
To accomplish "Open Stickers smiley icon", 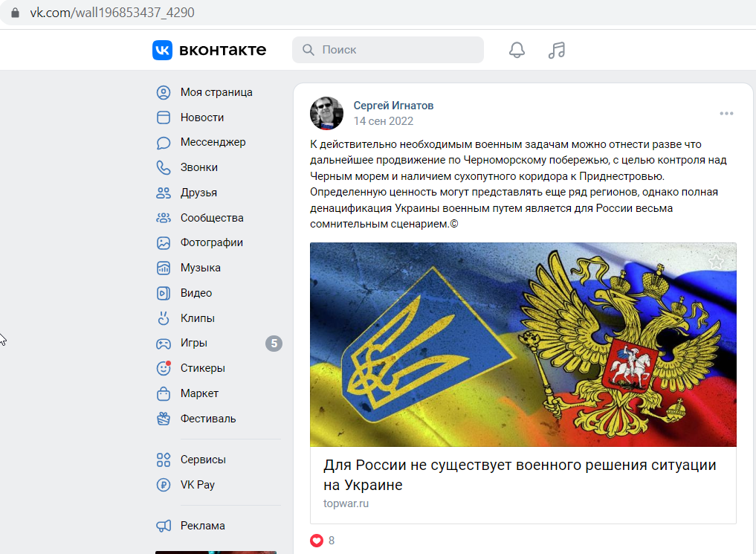I will [x=164, y=368].
